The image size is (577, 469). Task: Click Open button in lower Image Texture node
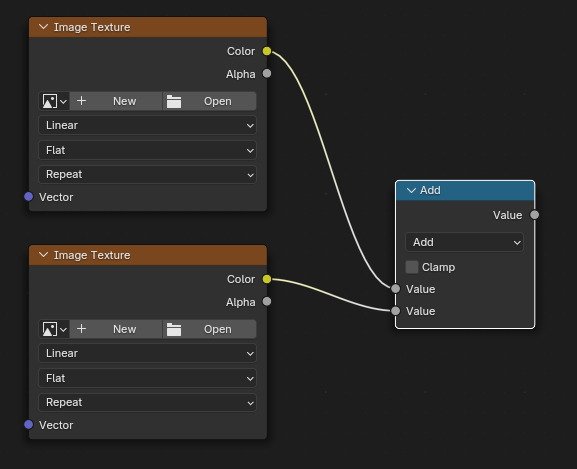tap(209, 329)
